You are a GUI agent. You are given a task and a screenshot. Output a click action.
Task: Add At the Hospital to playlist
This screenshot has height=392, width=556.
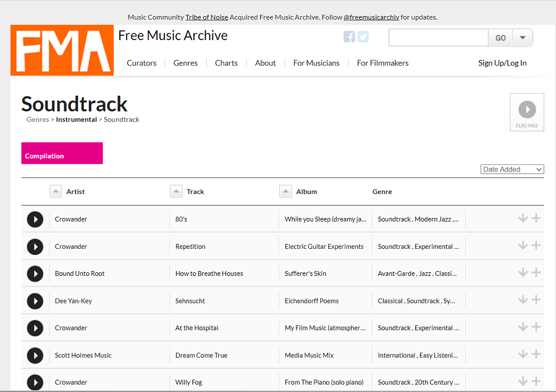click(536, 327)
